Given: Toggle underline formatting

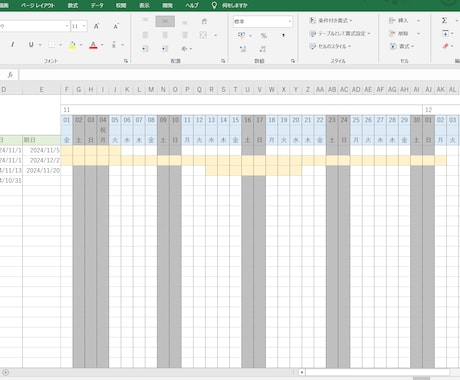Looking at the screenshot, I should click(31, 44).
